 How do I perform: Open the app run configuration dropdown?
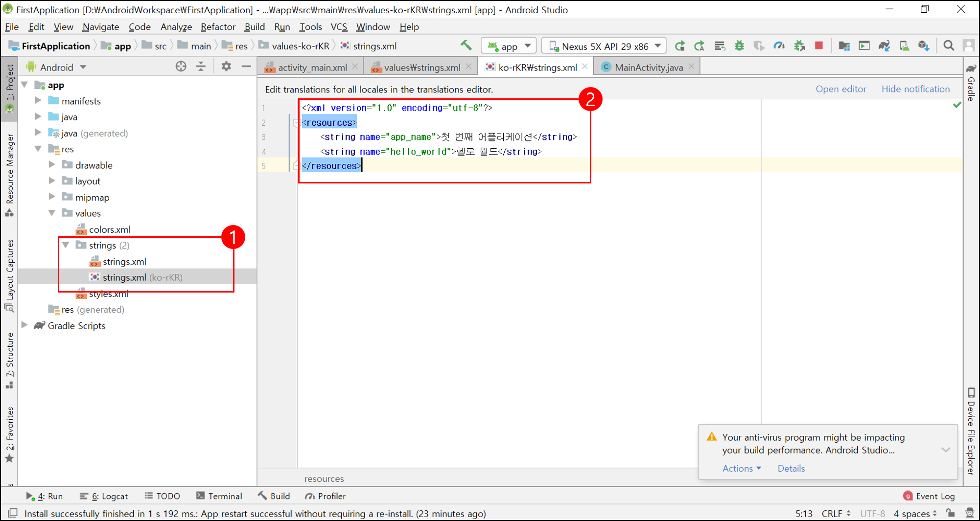pos(509,46)
